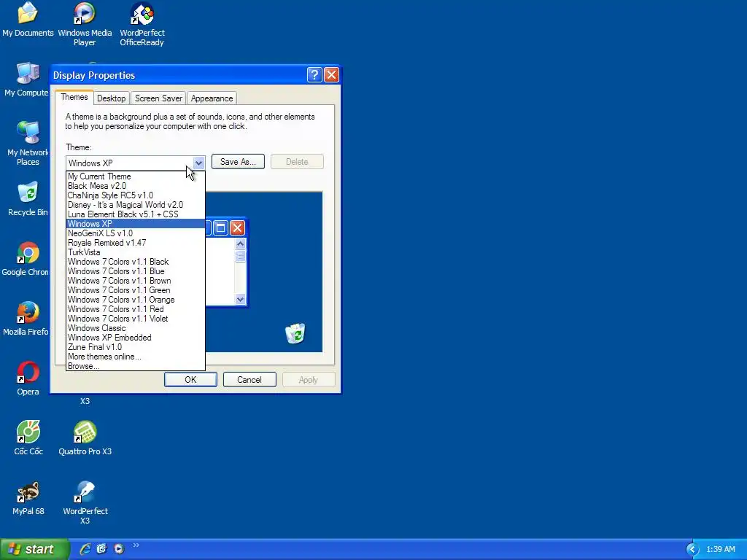Screen dimensions: 747x560
Task: Select Luna Element Black v5.1 theme
Action: tap(135, 214)
